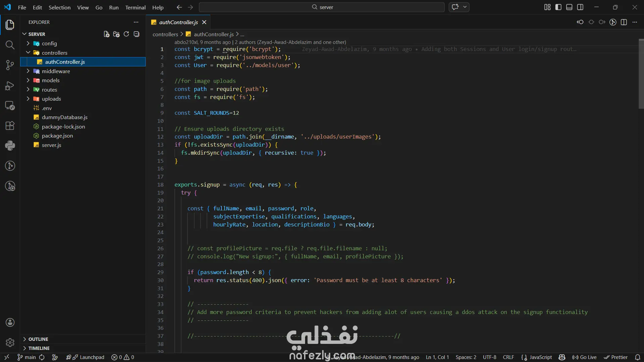644x362 pixels.
Task: Open the Help menu
Action: pyautogui.click(x=158, y=7)
